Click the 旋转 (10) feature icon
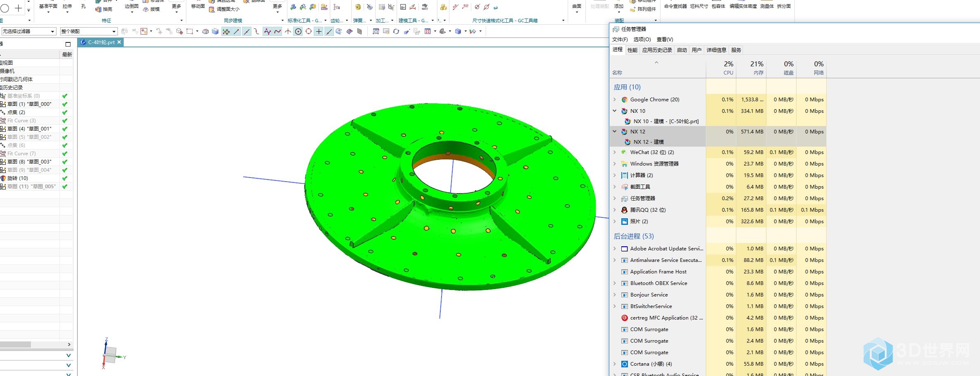 tap(3, 178)
